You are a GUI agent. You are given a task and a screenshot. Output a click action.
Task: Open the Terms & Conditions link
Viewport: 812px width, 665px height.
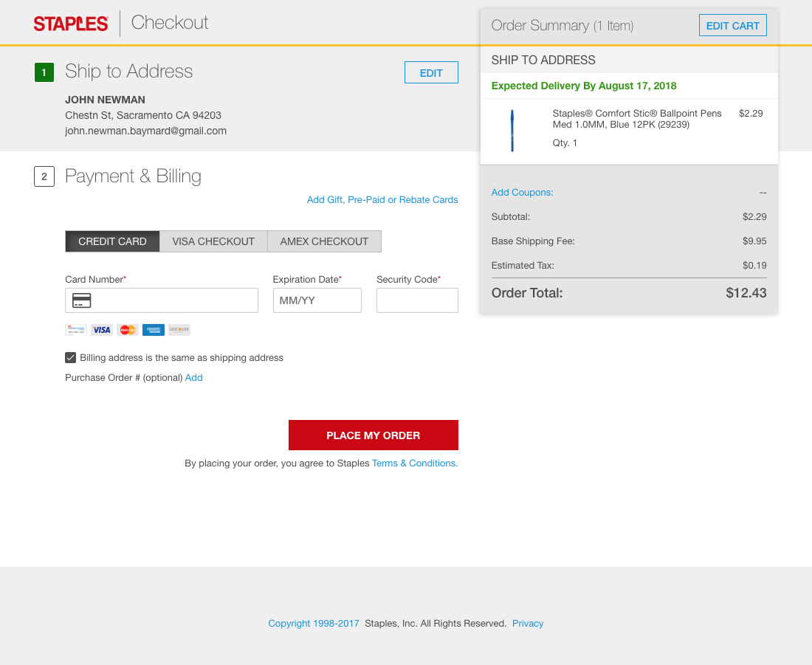coord(414,463)
